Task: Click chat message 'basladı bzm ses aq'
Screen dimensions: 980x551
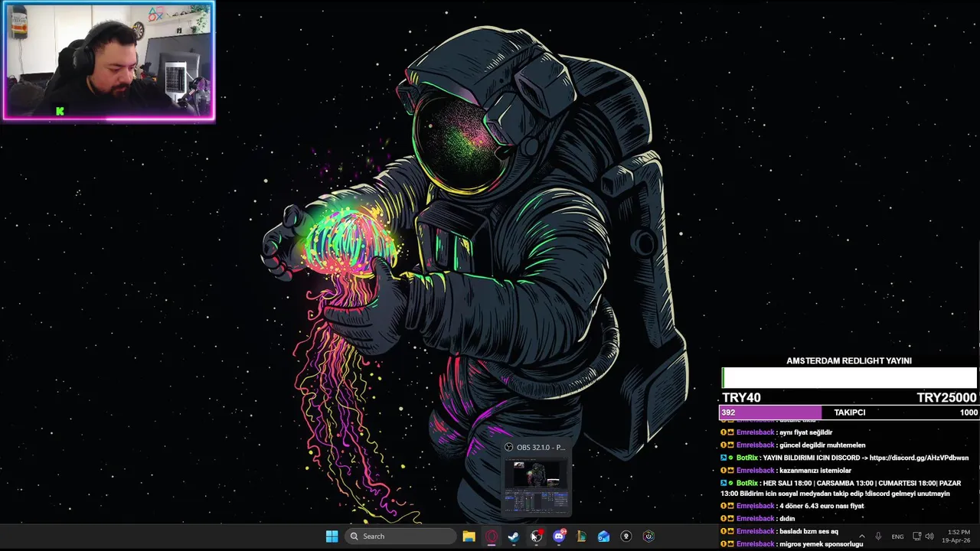Action: [x=808, y=531]
